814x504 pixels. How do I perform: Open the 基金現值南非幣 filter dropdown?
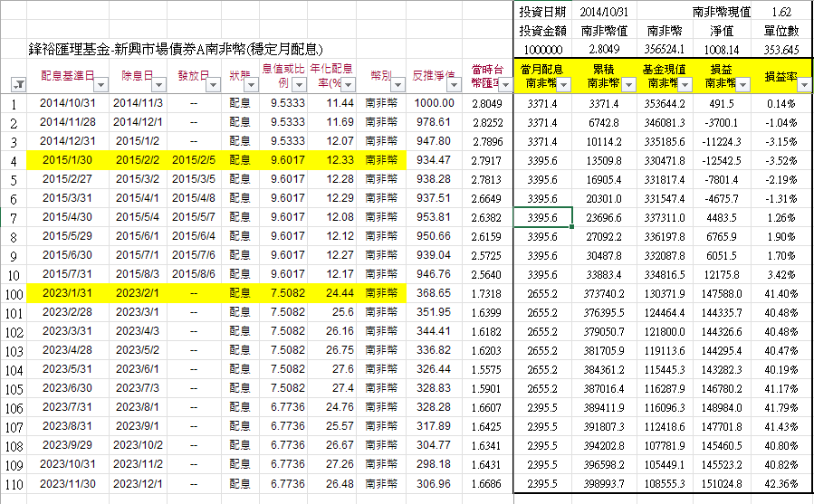point(685,84)
